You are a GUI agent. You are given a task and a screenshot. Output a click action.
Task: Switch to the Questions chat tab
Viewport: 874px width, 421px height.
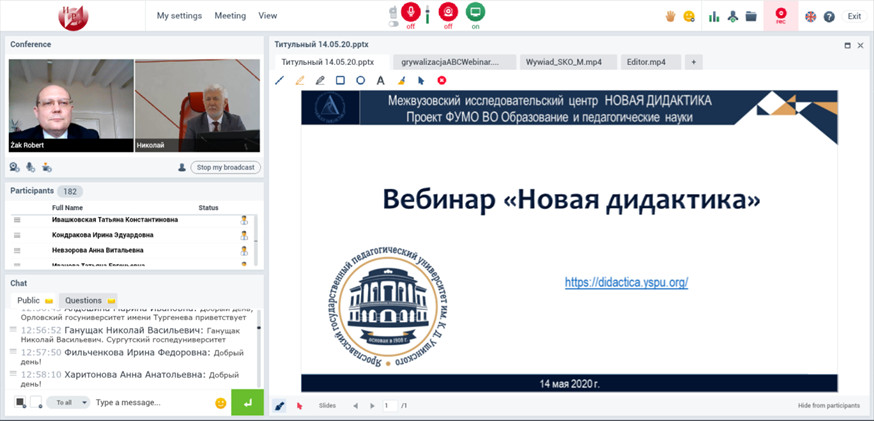89,300
